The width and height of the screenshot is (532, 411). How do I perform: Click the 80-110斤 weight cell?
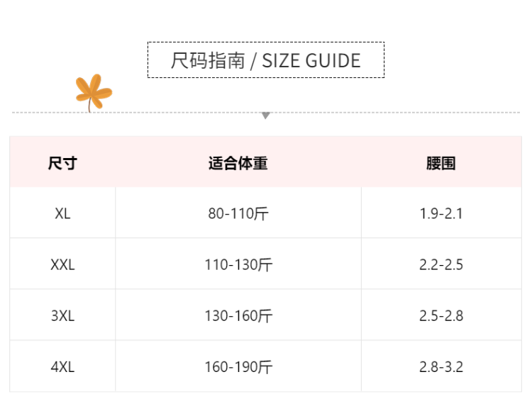pyautogui.click(x=238, y=213)
